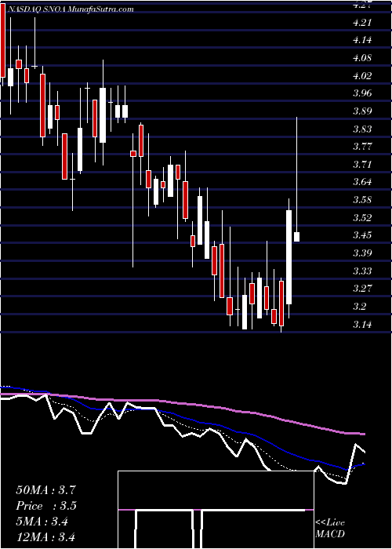Click the 3.77 price axis label
Screen dimensions: 392x549
pos(362,147)
